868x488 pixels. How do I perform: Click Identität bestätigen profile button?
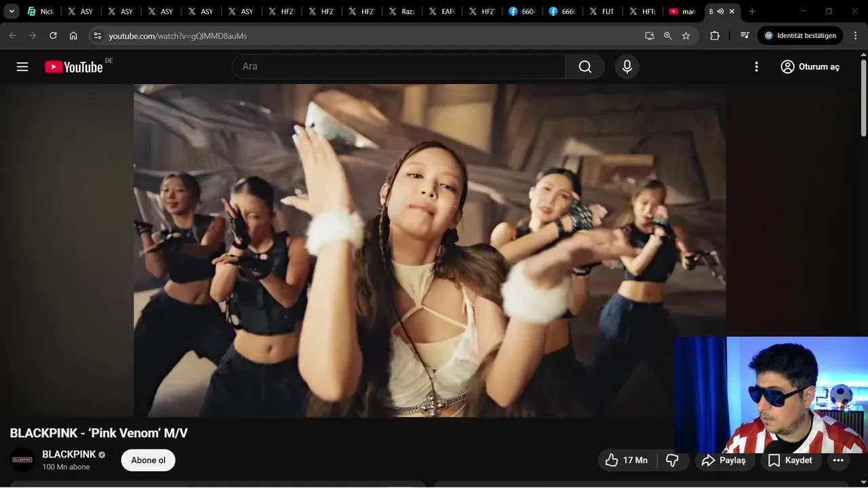pyautogui.click(x=800, y=35)
